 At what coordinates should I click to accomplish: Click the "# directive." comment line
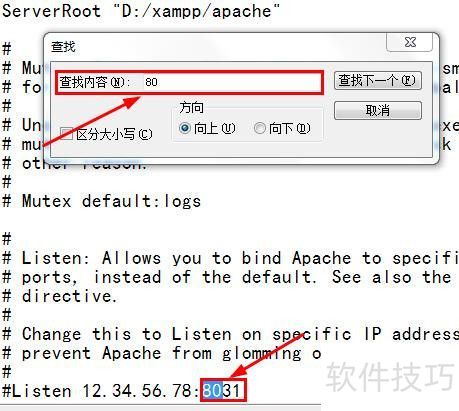[60, 296]
